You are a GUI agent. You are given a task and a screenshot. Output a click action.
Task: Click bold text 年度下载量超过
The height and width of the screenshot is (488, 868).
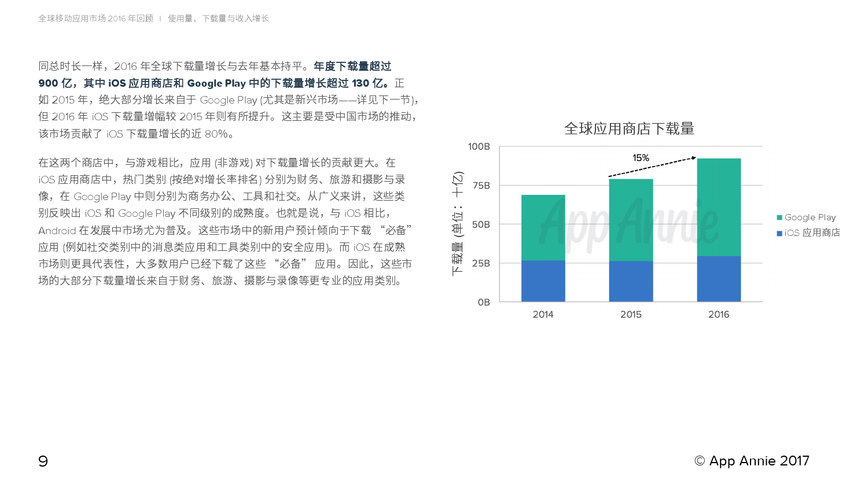coord(352,66)
